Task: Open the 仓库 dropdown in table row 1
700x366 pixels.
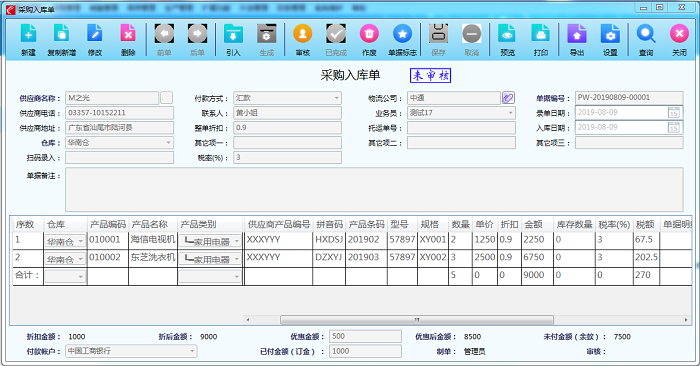Action: tap(80, 241)
